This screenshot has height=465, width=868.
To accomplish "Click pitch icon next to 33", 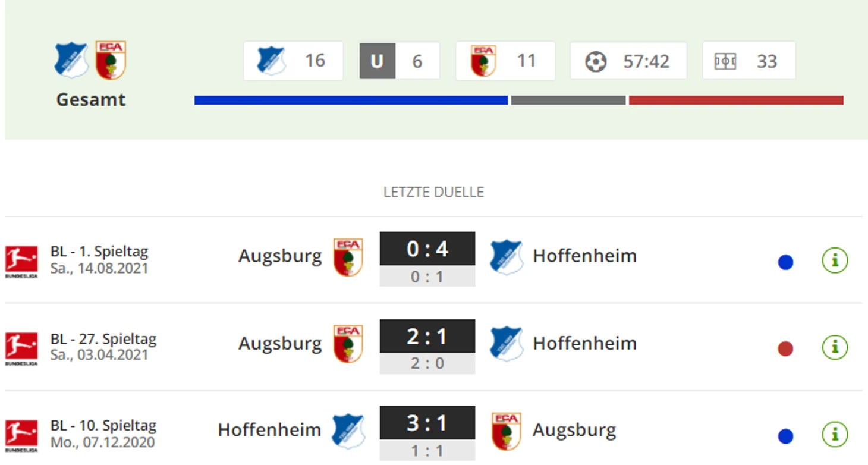I will click(725, 61).
